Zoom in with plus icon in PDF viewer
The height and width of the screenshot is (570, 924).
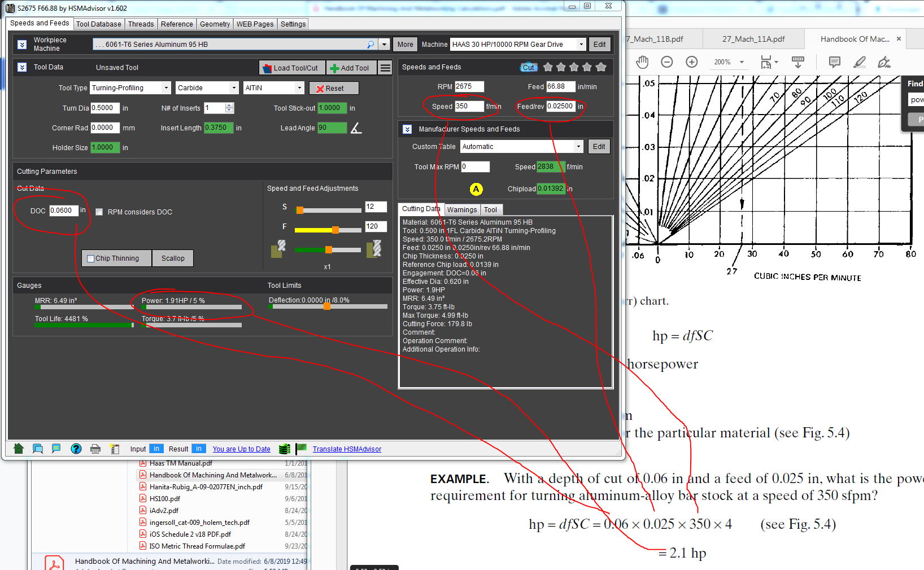692,62
